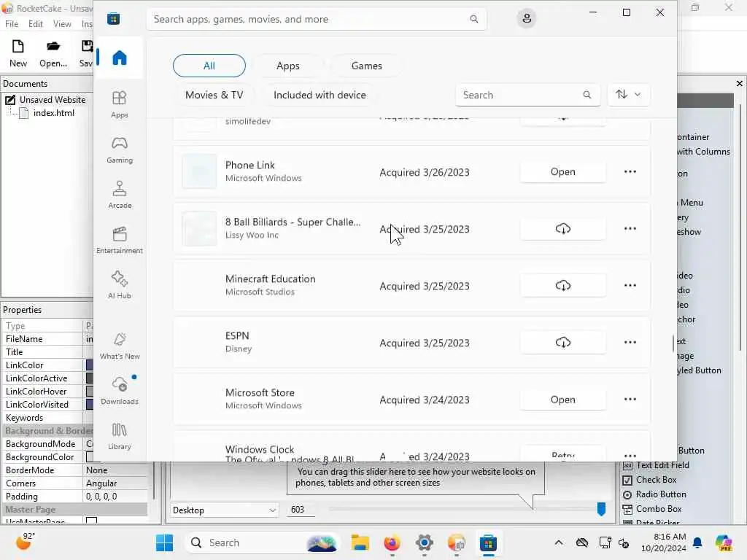Viewport: 747px width, 560px height.
Task: Open the View menu in RocketCake
Action: (x=62, y=24)
